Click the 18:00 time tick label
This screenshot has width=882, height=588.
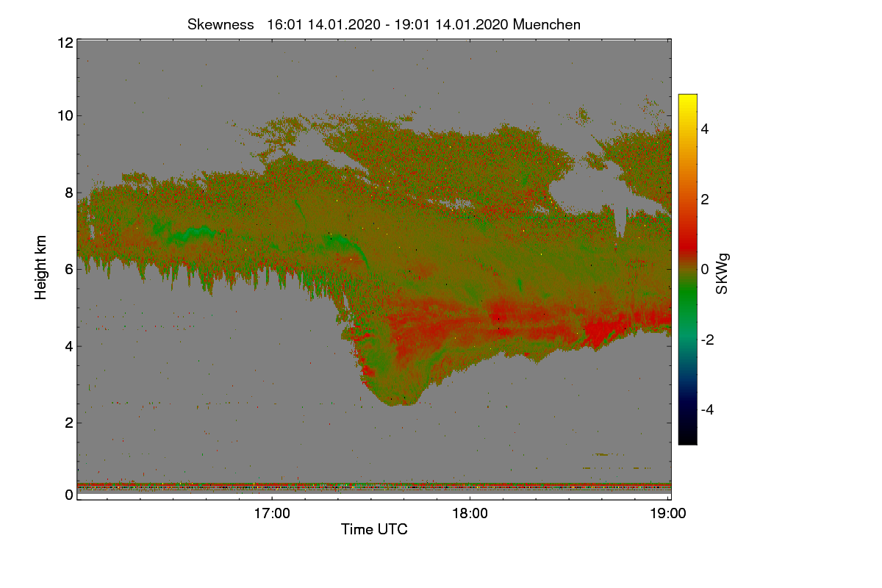pos(470,513)
